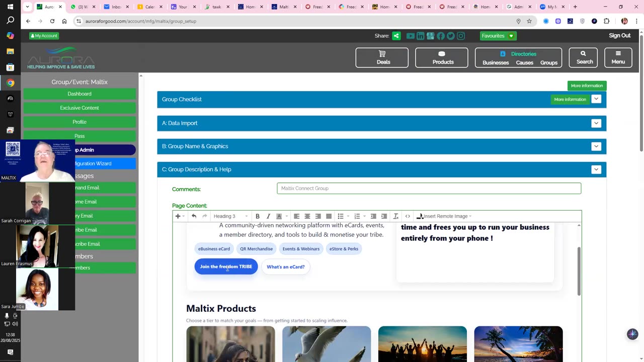The height and width of the screenshot is (362, 644).
Task: Open the Causes directory link
Action: coord(524,63)
